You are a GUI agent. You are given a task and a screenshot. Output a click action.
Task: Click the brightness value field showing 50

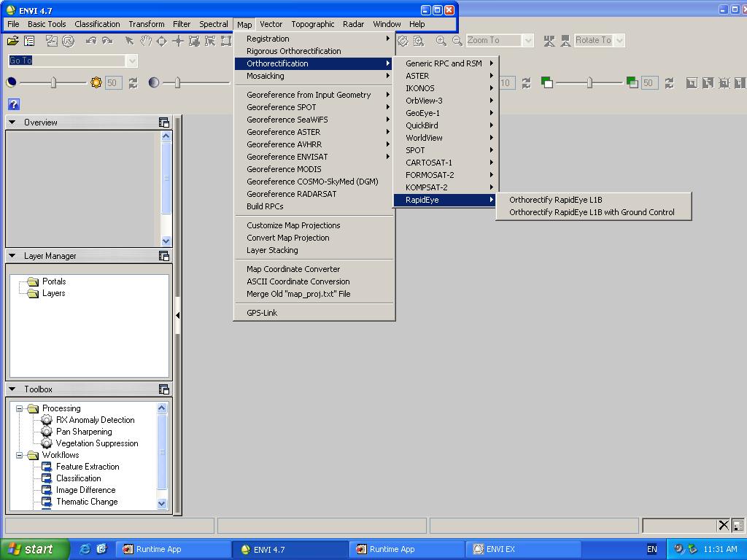pos(113,83)
